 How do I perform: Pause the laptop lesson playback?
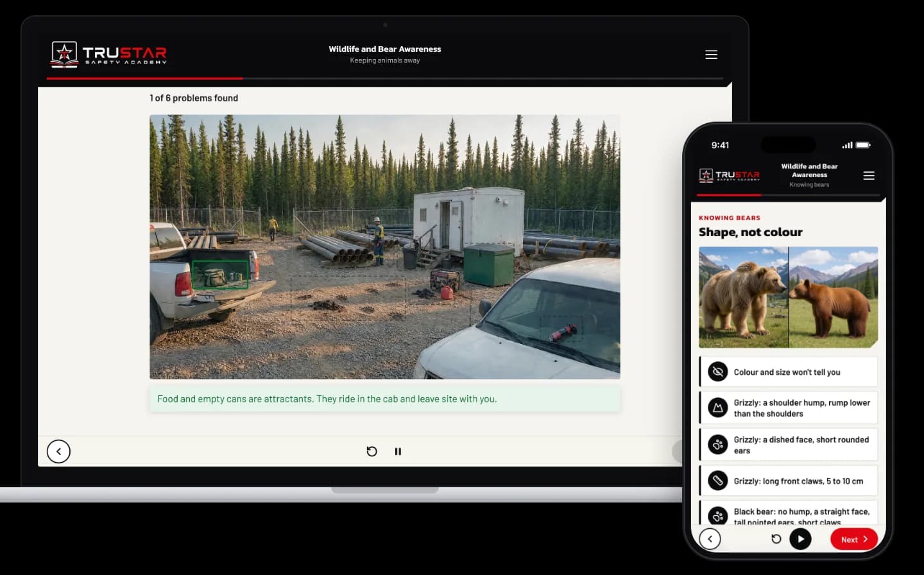398,451
